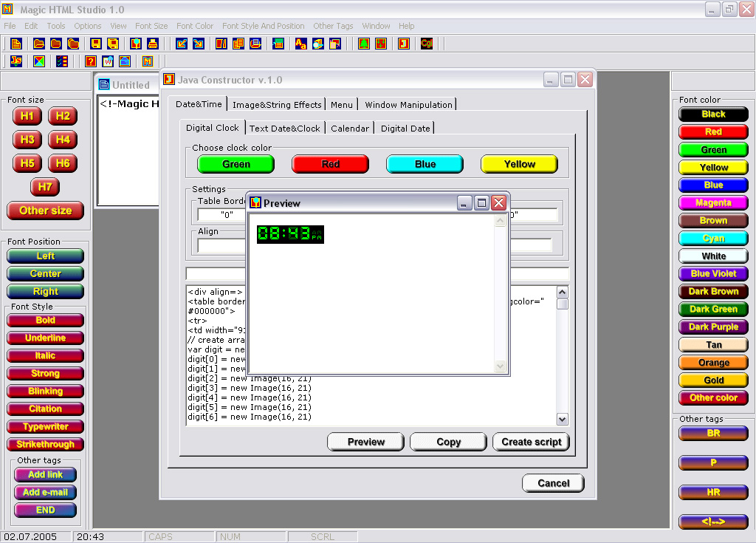Click the Other size font button

(45, 211)
